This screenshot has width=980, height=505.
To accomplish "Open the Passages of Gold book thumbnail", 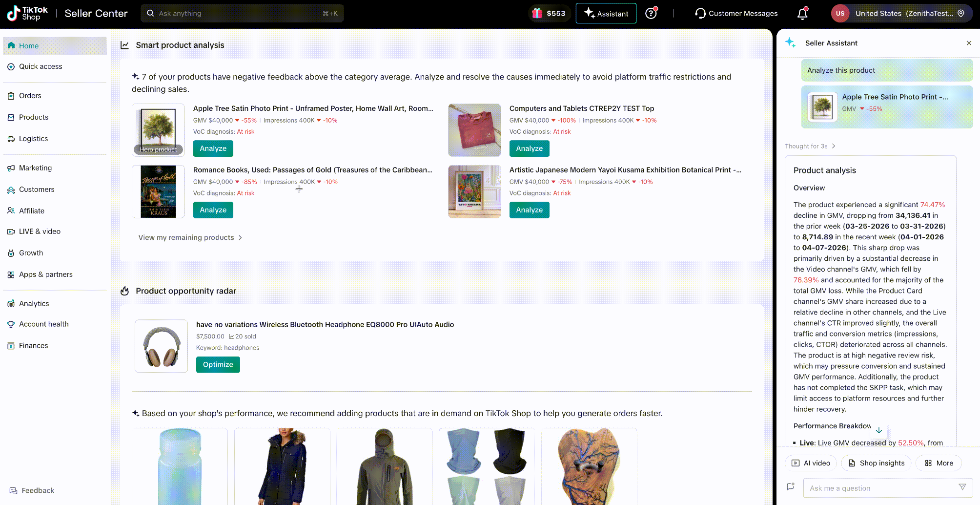I will pos(158,191).
